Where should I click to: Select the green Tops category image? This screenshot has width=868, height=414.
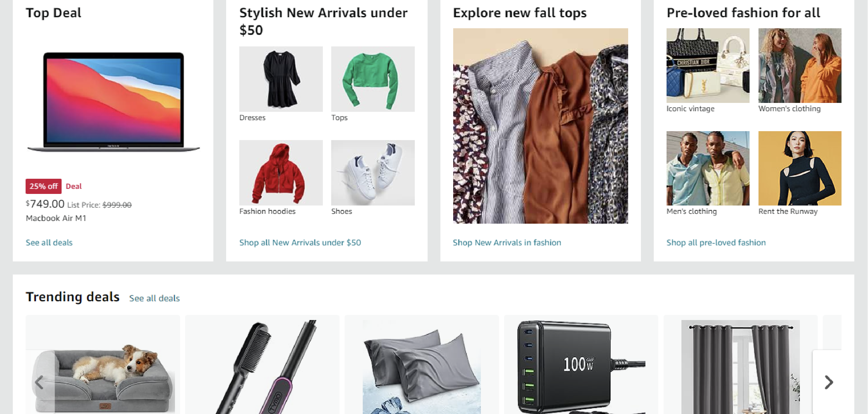(373, 79)
